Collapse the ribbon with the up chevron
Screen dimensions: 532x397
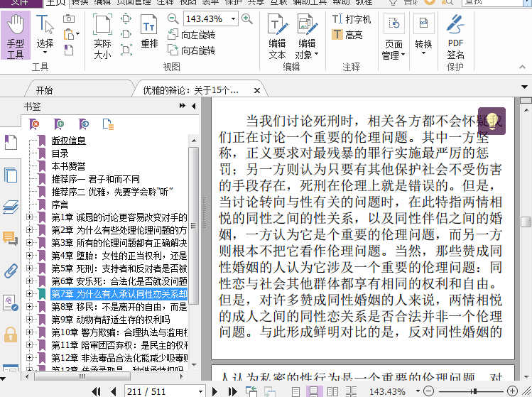point(523,67)
